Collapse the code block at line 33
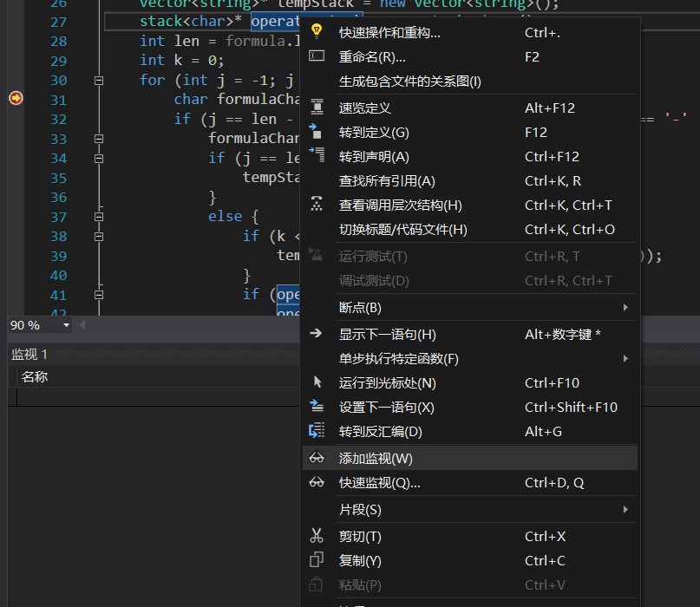 [x=99, y=139]
